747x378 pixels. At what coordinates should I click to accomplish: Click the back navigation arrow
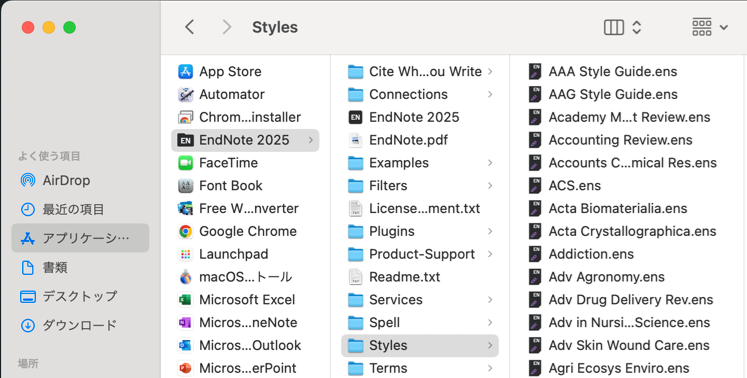(190, 27)
